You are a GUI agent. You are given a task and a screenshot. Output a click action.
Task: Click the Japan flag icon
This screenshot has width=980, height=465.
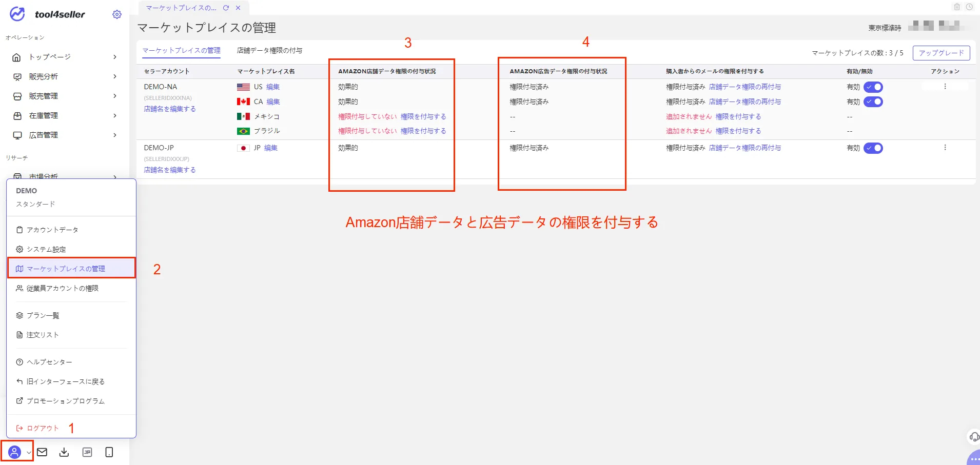(x=243, y=148)
